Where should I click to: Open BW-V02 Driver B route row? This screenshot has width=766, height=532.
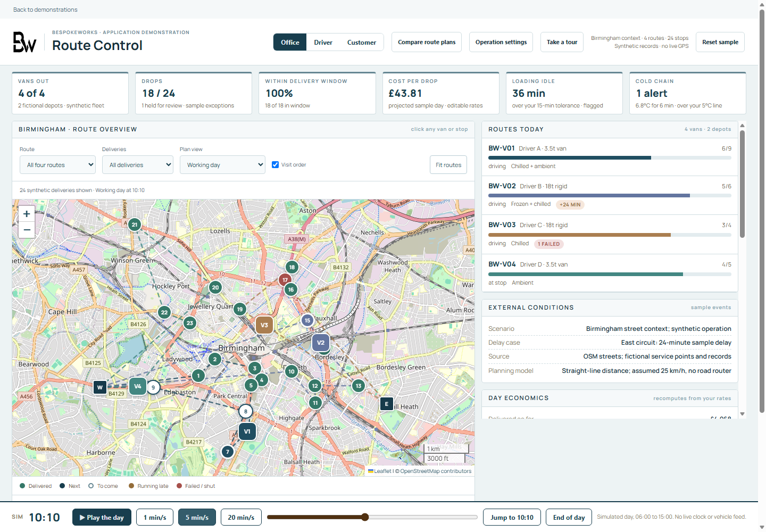tap(610, 195)
